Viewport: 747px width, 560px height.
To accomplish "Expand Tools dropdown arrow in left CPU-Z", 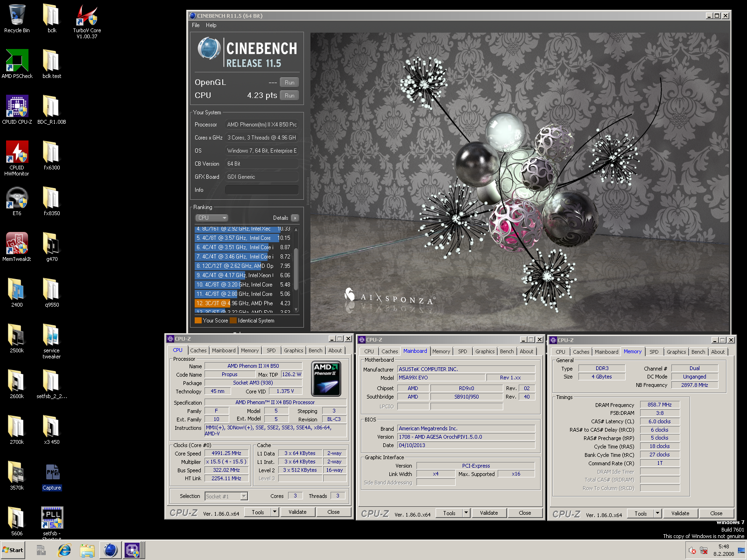I will tap(275, 512).
